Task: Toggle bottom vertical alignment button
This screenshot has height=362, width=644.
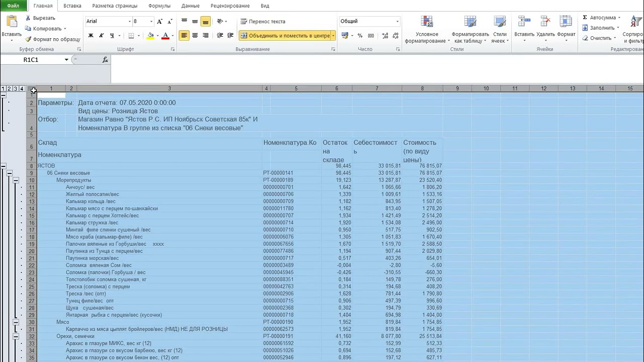Action: pyautogui.click(x=205, y=21)
